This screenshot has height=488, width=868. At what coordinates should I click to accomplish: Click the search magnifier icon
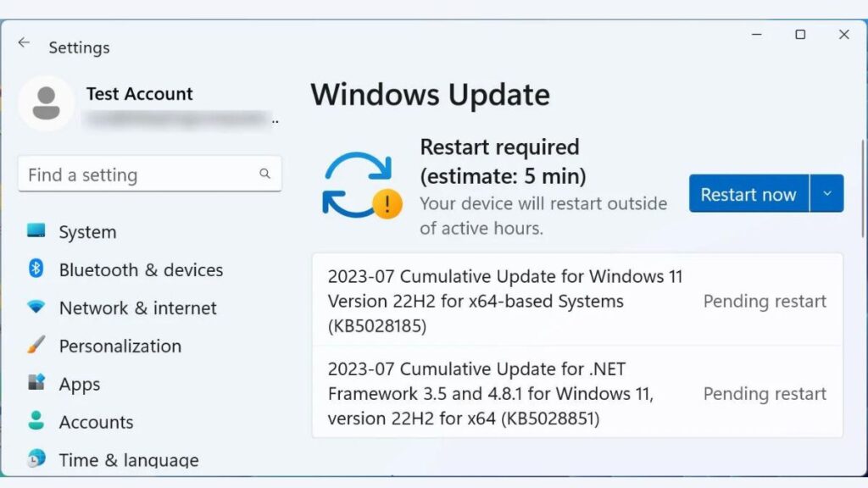pyautogui.click(x=264, y=174)
